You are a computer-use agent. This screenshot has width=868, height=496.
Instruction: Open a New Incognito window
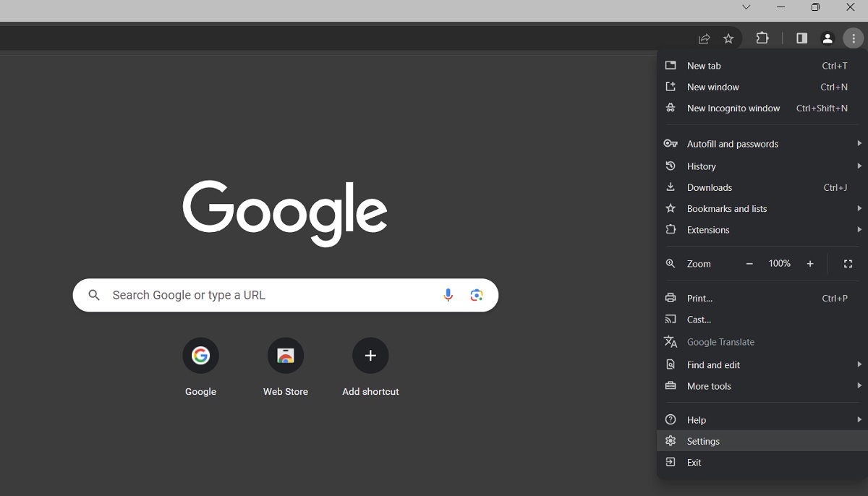click(x=733, y=108)
